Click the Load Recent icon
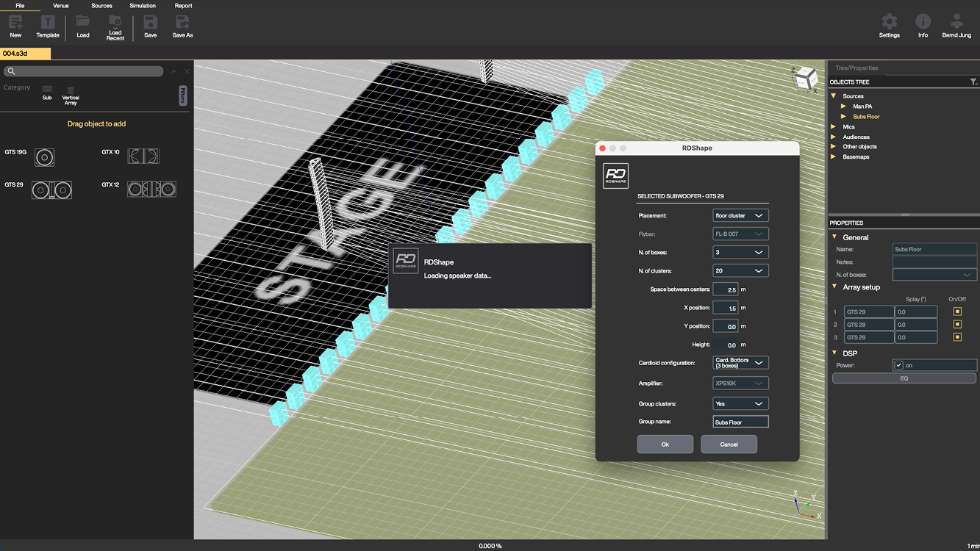Screen dimensions: 980x551 click(115, 21)
